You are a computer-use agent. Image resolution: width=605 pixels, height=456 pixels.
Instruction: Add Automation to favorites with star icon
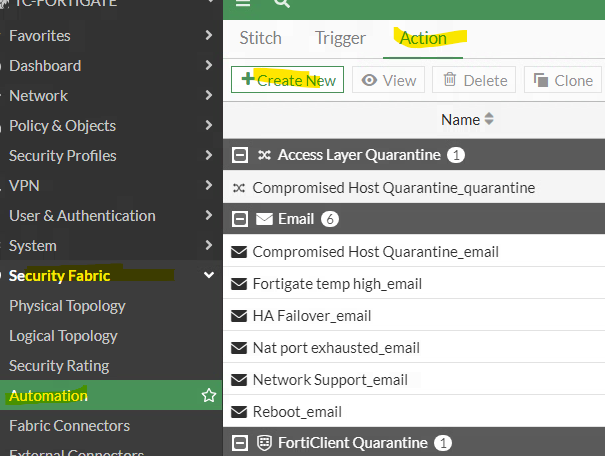[x=209, y=395]
